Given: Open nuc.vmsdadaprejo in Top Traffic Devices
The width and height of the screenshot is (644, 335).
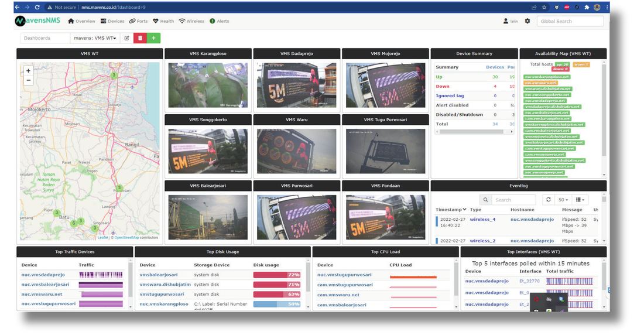Looking at the screenshot, I should (43, 275).
